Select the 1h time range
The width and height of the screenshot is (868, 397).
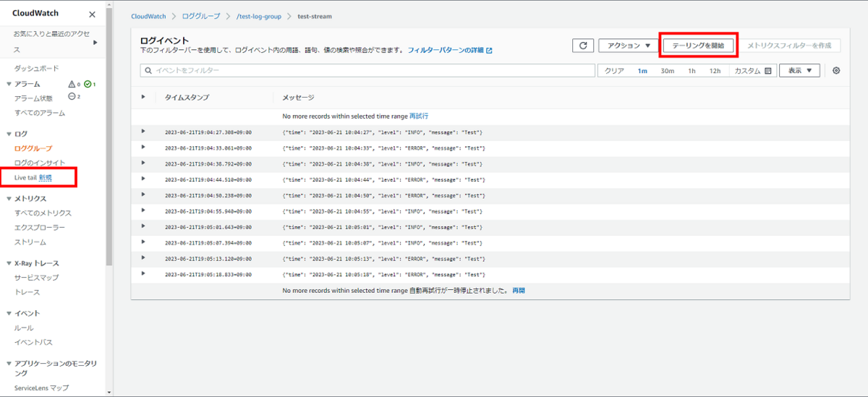point(692,71)
